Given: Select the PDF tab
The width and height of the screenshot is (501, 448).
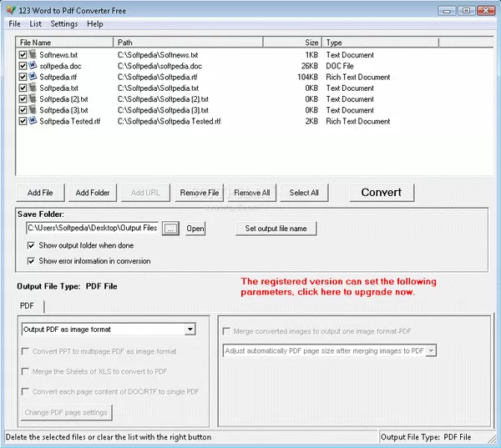Looking at the screenshot, I should 28,306.
